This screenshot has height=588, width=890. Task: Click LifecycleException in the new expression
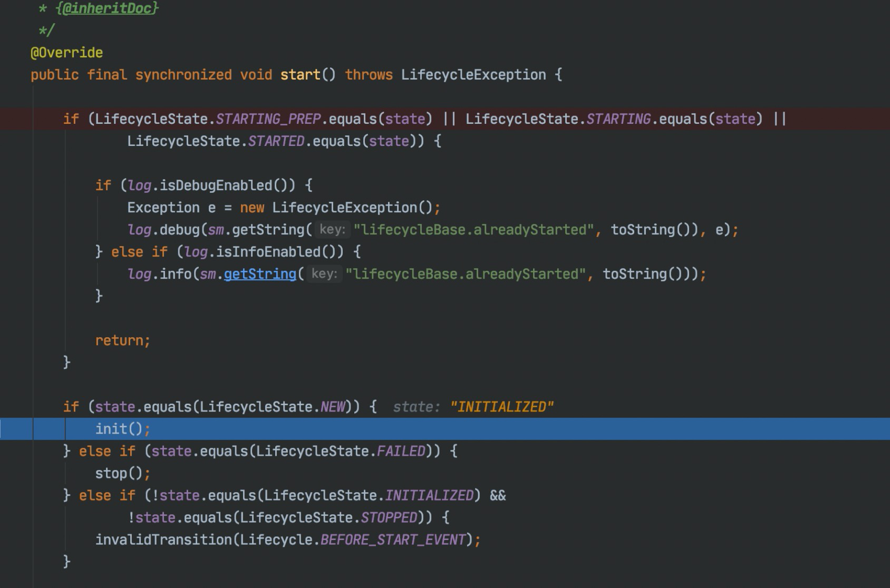coord(345,208)
